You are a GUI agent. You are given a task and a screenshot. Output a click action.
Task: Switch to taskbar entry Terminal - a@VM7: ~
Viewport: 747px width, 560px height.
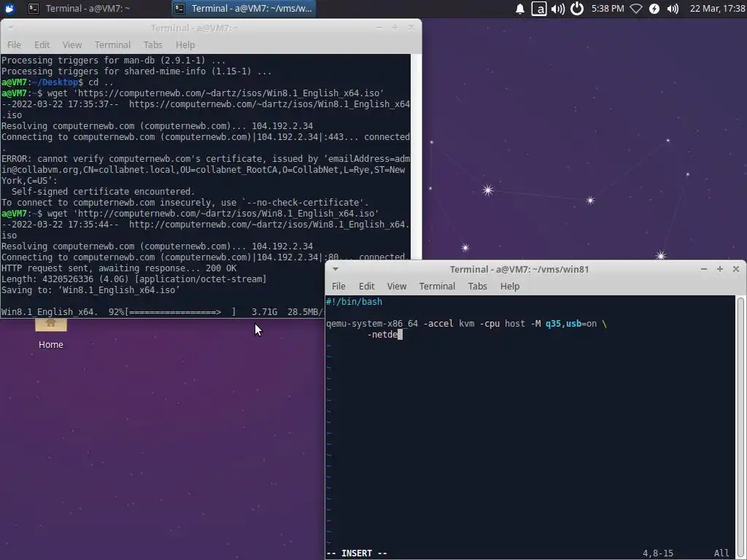[80, 9]
